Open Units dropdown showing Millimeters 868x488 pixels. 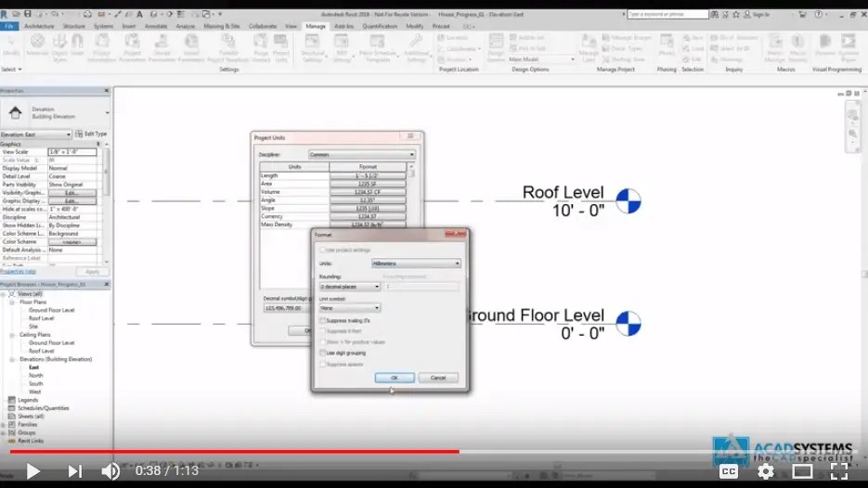[416, 263]
